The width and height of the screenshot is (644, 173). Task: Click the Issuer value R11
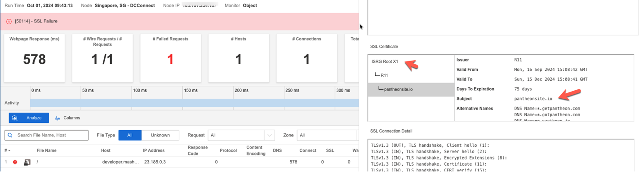(518, 60)
